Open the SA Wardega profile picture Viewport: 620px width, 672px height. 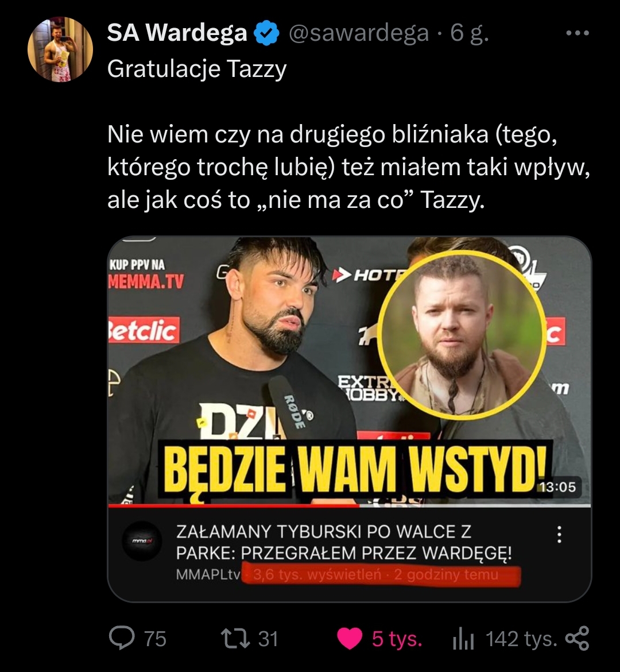coord(60,49)
